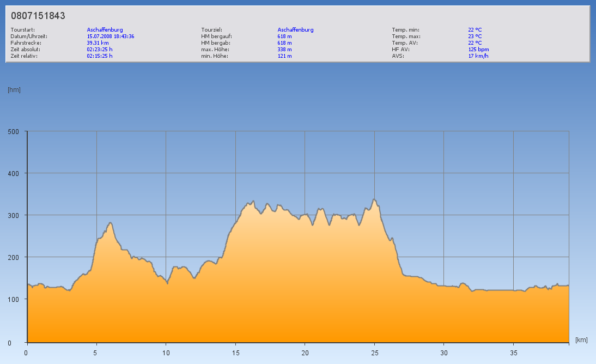Click the Tourziel value Aschaffenburg
Screen dimensions: 596x364
(295, 30)
